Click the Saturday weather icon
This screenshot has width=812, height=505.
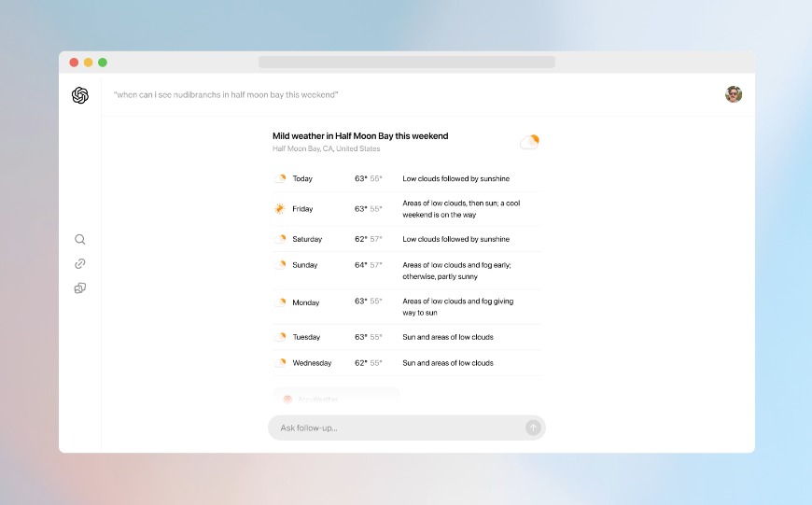(x=280, y=239)
